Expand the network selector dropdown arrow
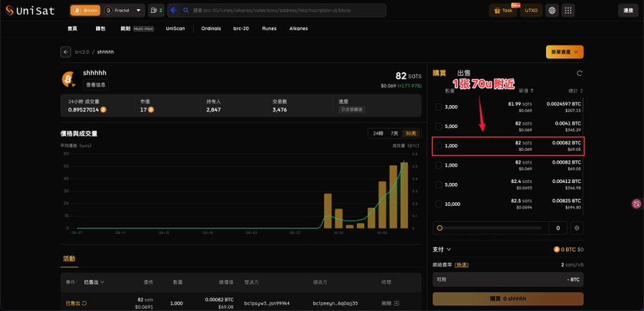The width and height of the screenshot is (644, 311). [139, 11]
